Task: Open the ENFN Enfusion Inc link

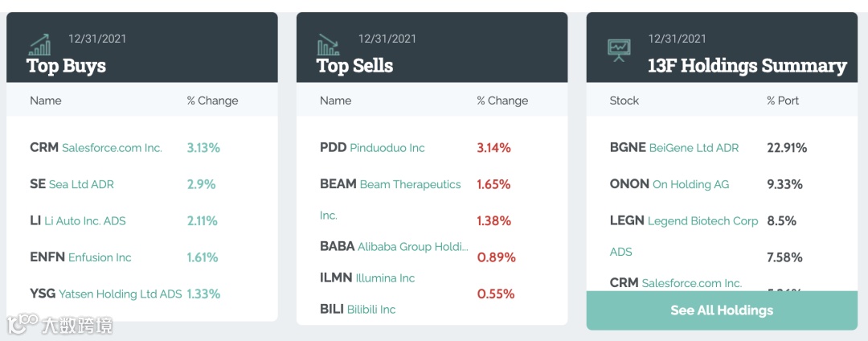Action: 80,257
